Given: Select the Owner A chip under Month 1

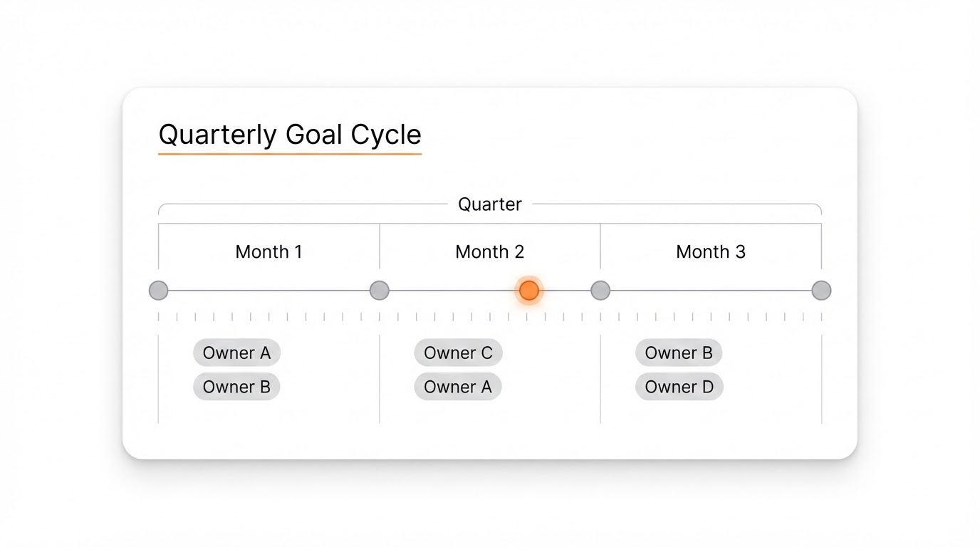Looking at the screenshot, I should (x=236, y=353).
